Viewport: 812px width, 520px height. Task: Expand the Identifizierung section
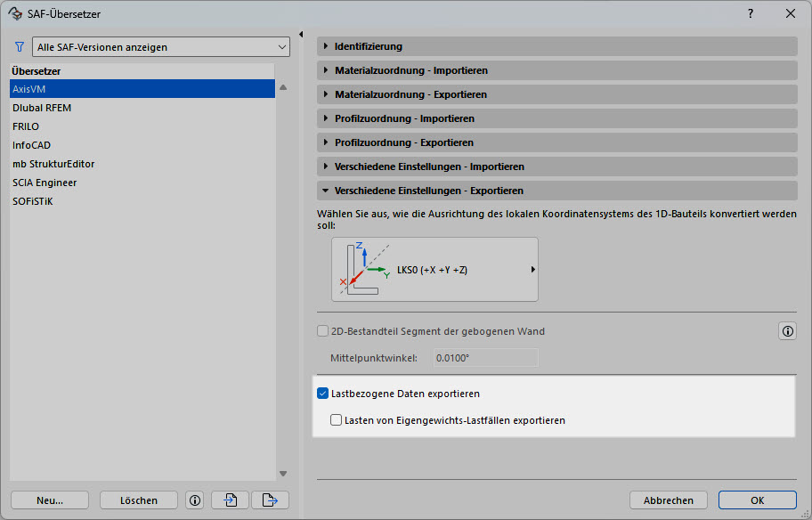(557, 46)
